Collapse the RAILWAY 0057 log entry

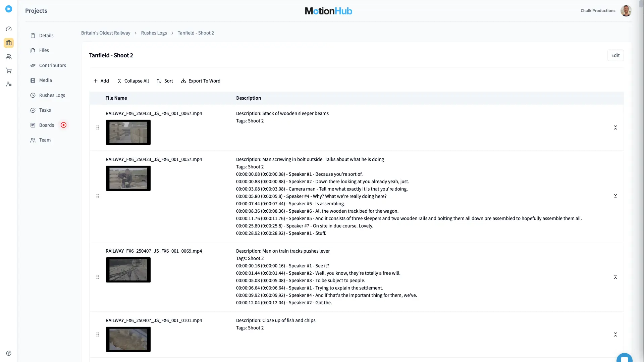(x=615, y=196)
